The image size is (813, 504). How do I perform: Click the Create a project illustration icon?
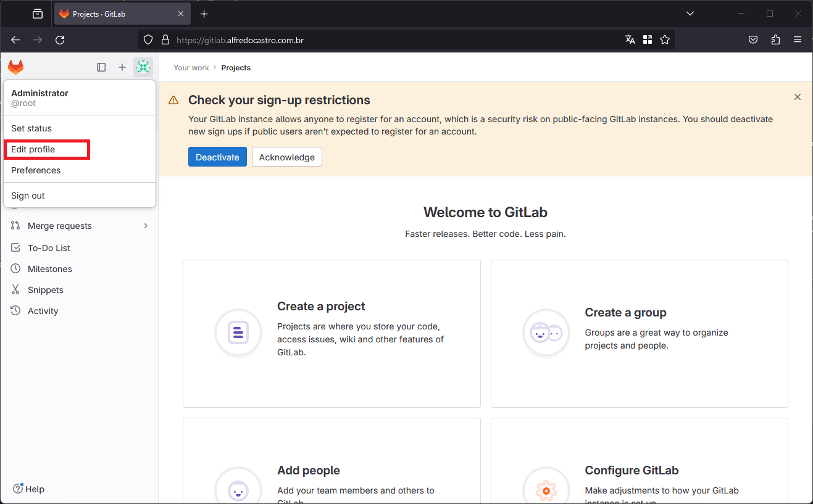238,333
